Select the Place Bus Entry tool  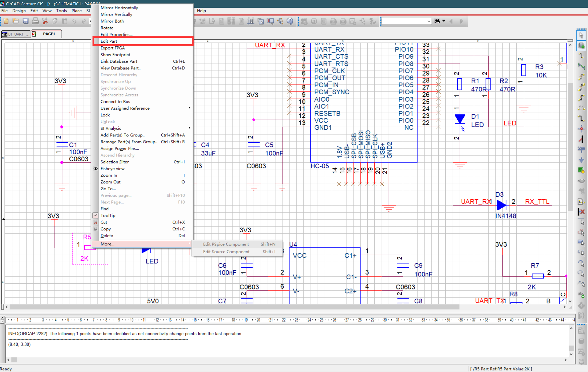581,139
